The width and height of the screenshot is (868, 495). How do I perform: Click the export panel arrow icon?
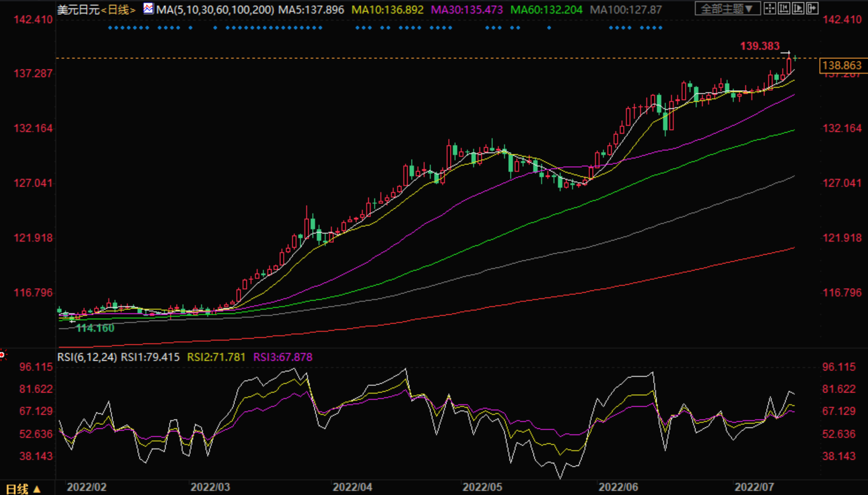813,9
